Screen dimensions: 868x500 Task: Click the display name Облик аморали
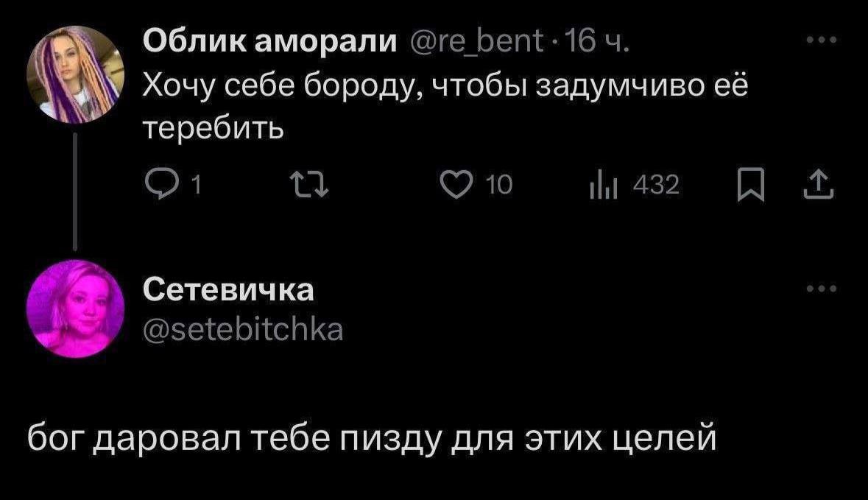(x=270, y=43)
